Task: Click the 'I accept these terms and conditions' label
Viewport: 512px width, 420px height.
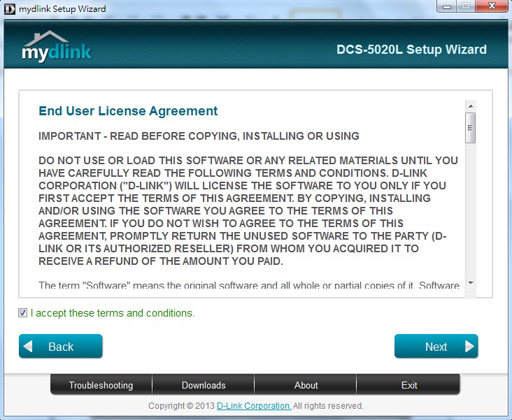Action: (113, 313)
